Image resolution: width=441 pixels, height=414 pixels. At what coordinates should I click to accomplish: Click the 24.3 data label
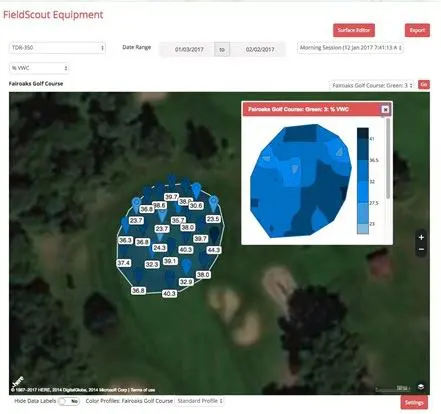click(x=159, y=248)
